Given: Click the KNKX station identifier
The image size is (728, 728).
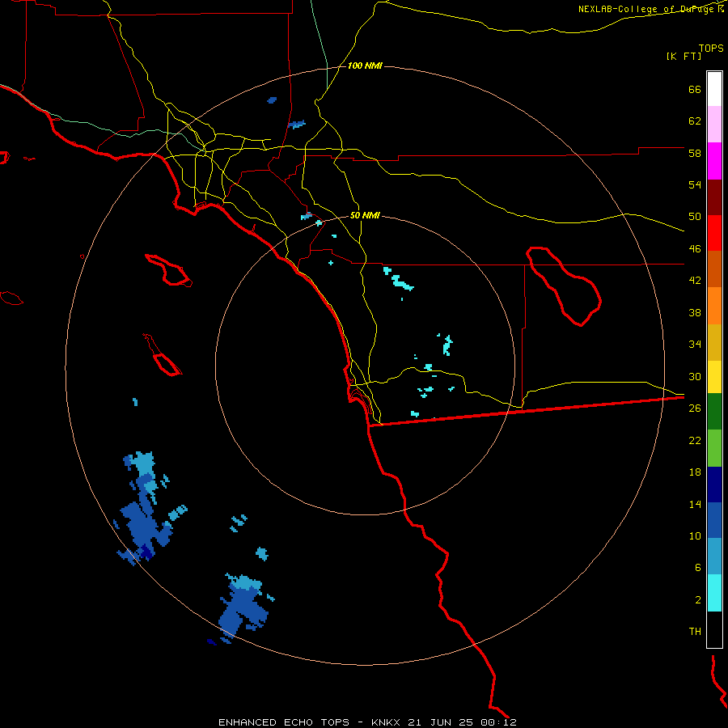Looking at the screenshot, I should pyautogui.click(x=387, y=722).
